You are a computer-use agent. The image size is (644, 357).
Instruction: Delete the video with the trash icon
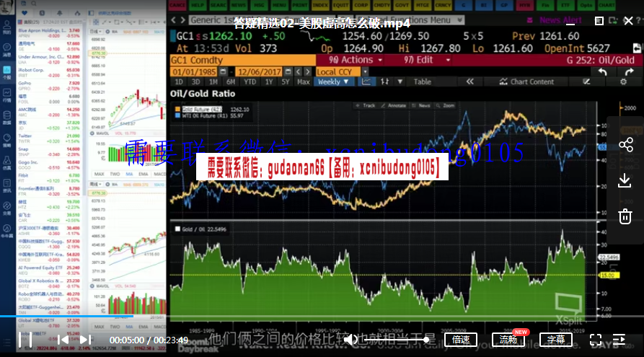(x=625, y=216)
